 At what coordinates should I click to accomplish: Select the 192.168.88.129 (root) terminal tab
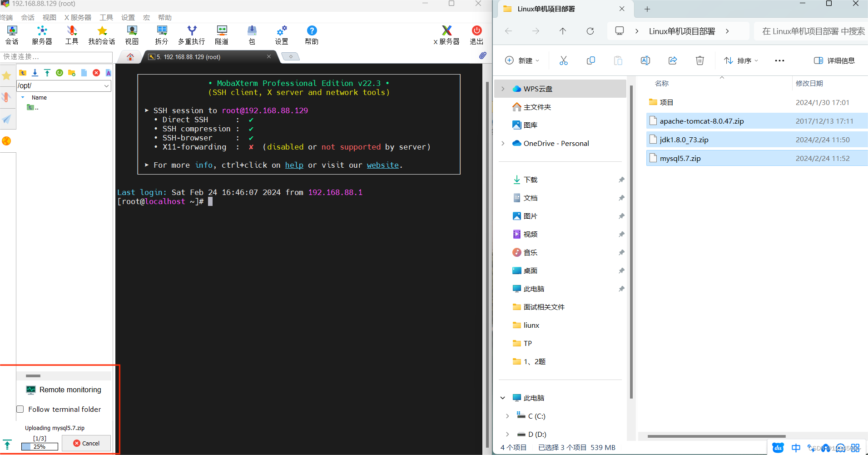point(209,57)
